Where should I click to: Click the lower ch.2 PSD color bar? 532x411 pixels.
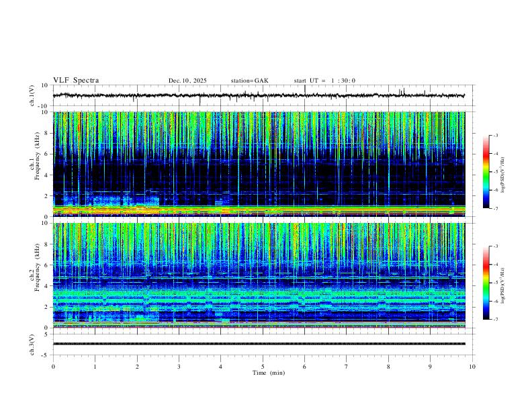click(486, 283)
